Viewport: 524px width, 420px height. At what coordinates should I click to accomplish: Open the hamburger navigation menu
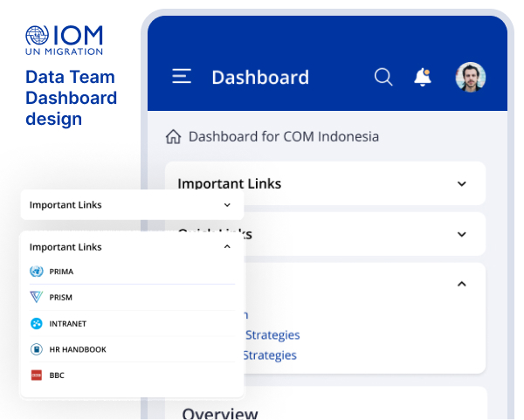[x=182, y=77]
